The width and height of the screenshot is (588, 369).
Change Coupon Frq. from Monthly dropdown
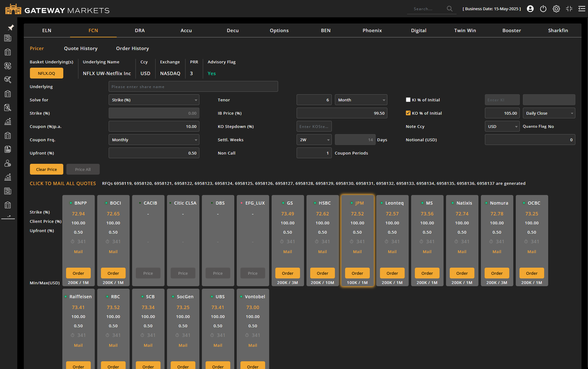[x=154, y=140]
